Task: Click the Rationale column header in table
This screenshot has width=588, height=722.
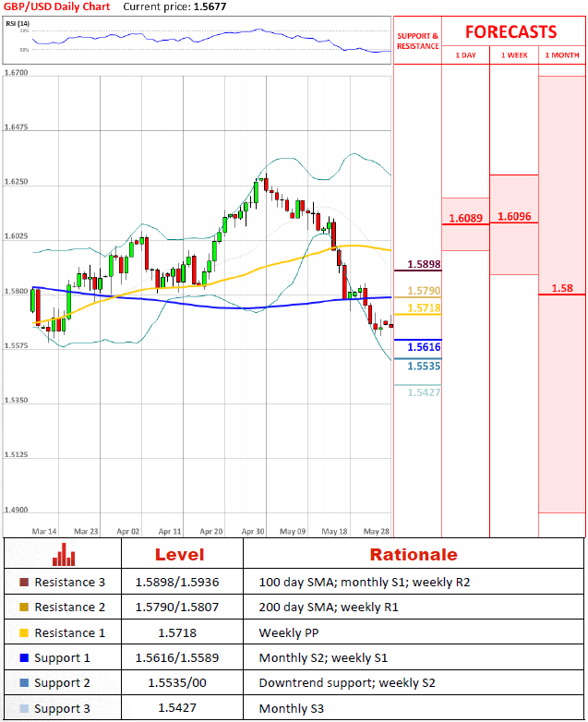Action: pyautogui.click(x=414, y=554)
